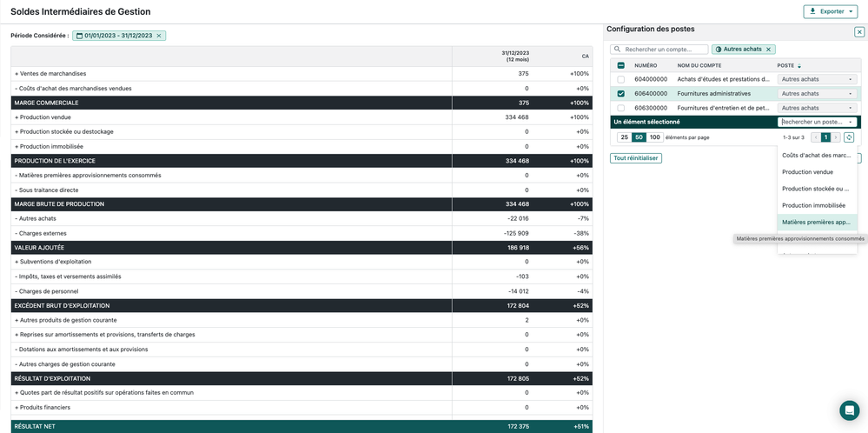
Task: Toggle the select-all header checkbox
Action: point(620,65)
